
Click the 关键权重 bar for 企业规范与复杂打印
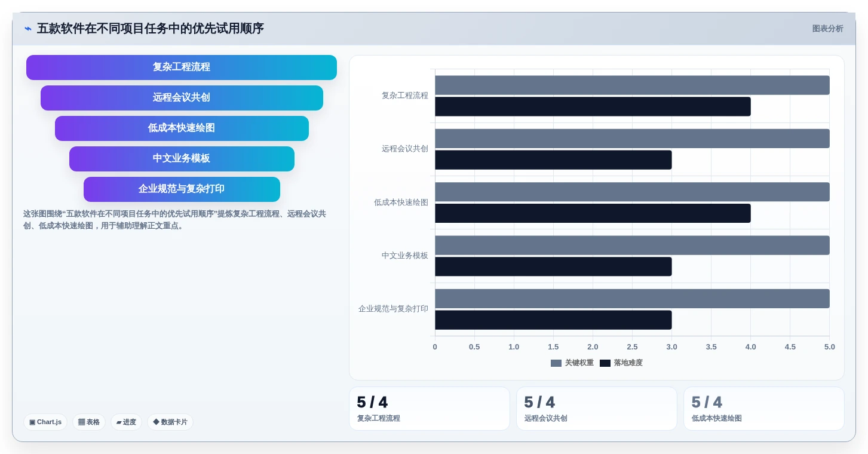632,299
